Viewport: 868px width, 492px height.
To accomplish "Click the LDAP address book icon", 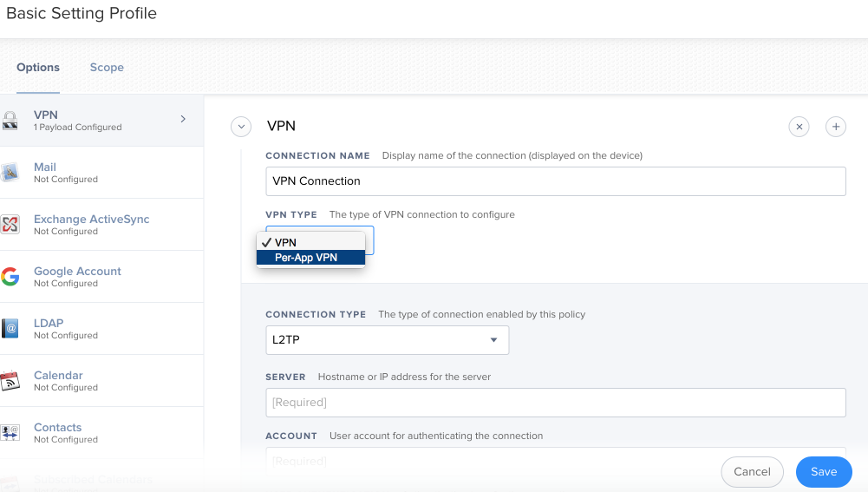I will (10, 329).
